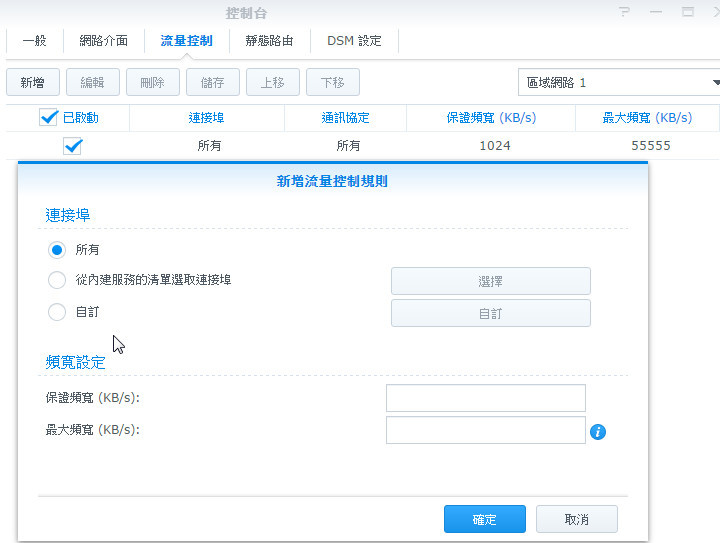This screenshot has width=720, height=543.
Task: Click the 保證頻寬 input field
Action: [485, 398]
